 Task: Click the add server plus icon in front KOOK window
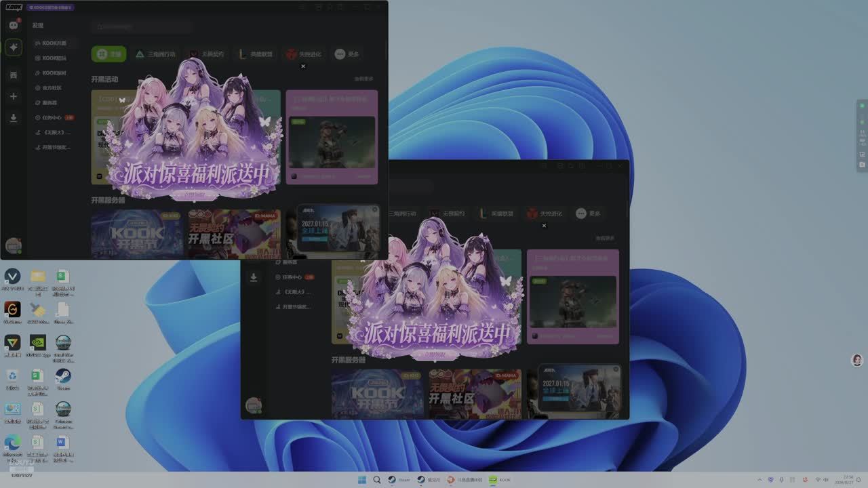[x=13, y=96]
